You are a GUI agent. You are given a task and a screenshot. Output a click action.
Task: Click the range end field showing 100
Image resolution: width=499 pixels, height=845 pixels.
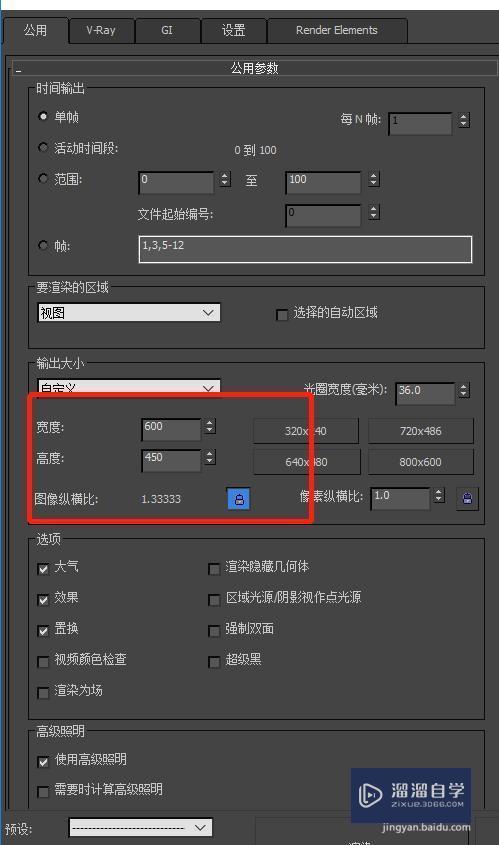[x=323, y=182]
